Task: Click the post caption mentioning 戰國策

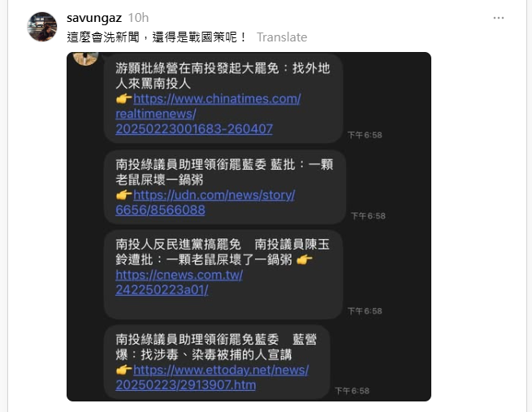Action: (157, 37)
